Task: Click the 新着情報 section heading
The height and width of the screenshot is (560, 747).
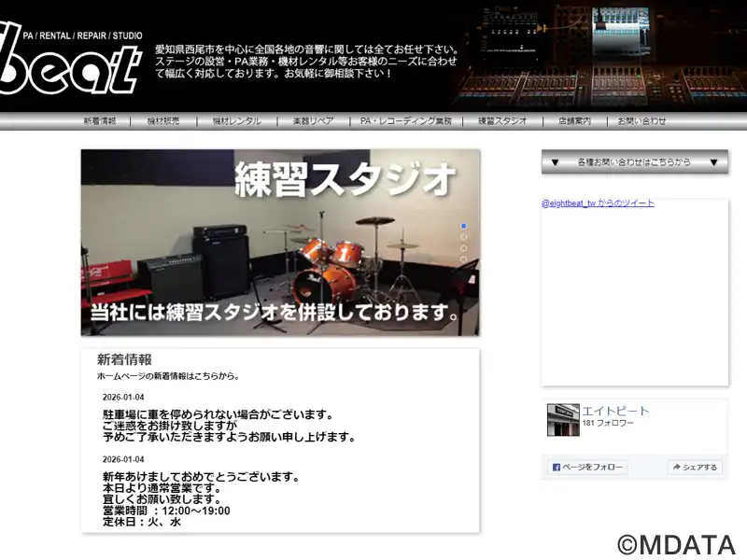Action: pyautogui.click(x=124, y=359)
